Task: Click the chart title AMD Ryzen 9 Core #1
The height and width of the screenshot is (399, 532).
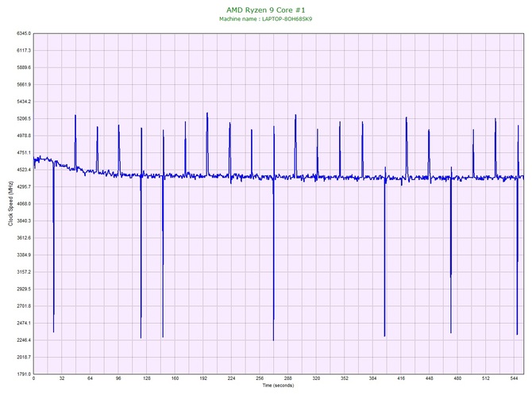Action: 266,10
